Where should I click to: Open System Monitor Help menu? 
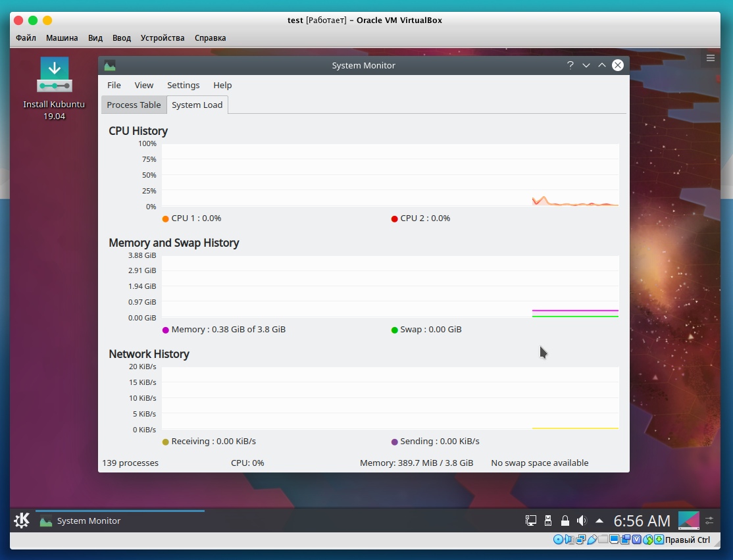222,85
